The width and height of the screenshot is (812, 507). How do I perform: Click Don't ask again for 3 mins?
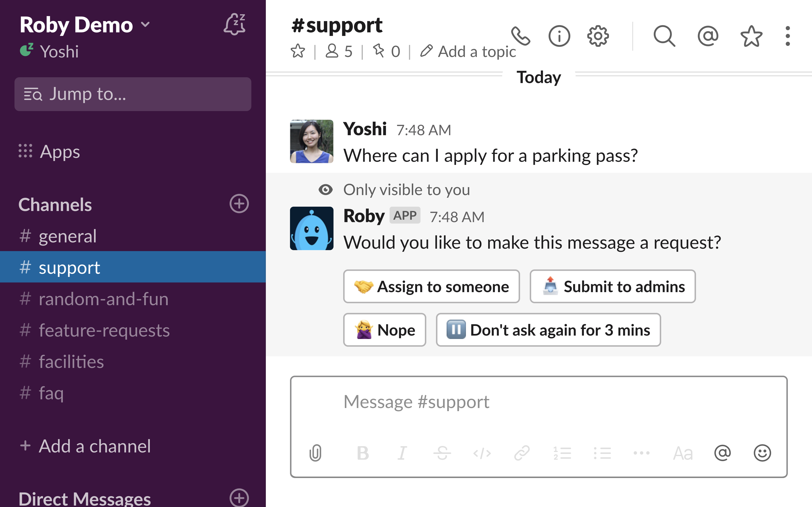click(548, 330)
